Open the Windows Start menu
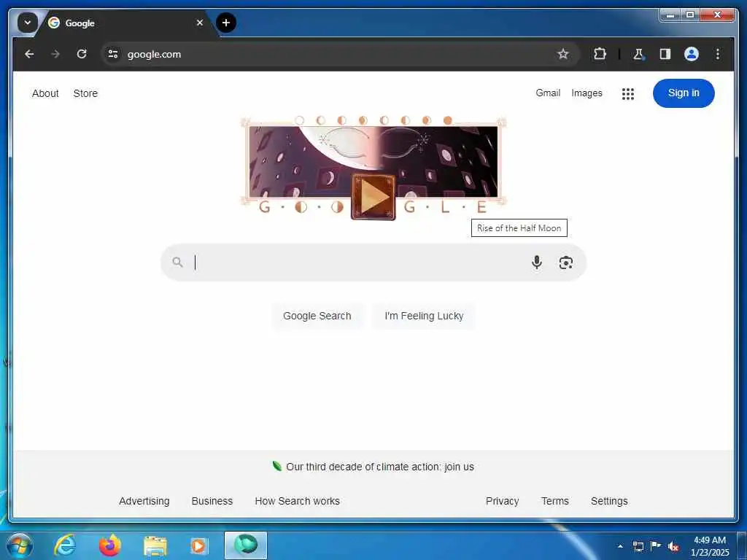The height and width of the screenshot is (560, 747). [x=19, y=545]
